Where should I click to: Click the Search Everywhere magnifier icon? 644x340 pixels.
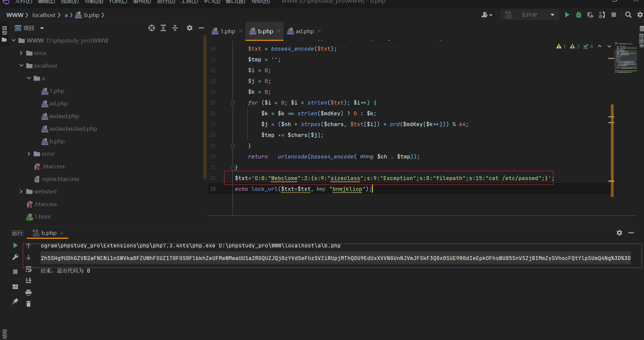coord(628,15)
